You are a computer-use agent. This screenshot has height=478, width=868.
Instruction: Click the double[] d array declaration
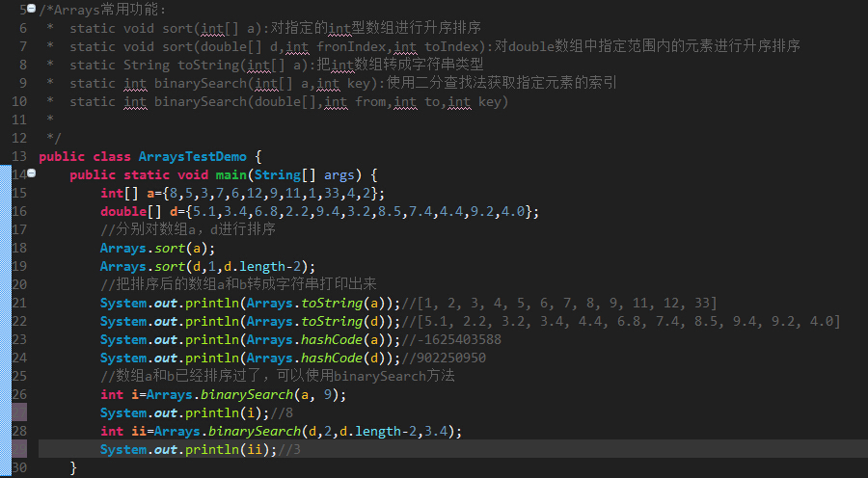point(319,211)
